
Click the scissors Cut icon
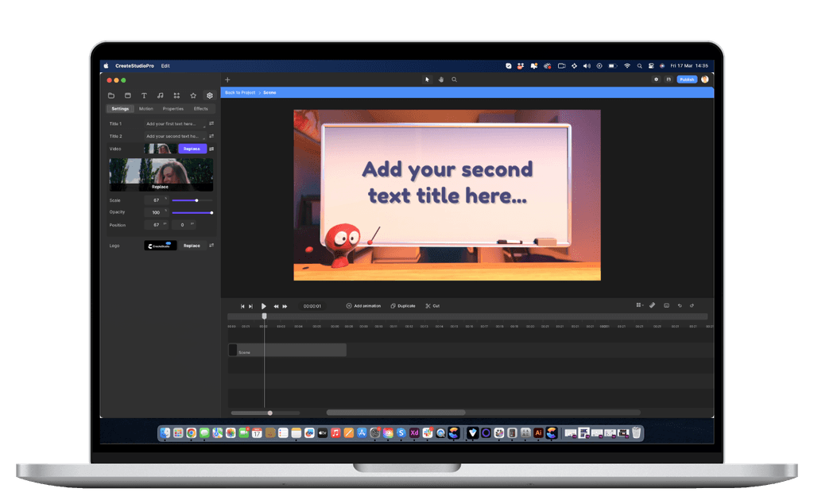click(428, 306)
